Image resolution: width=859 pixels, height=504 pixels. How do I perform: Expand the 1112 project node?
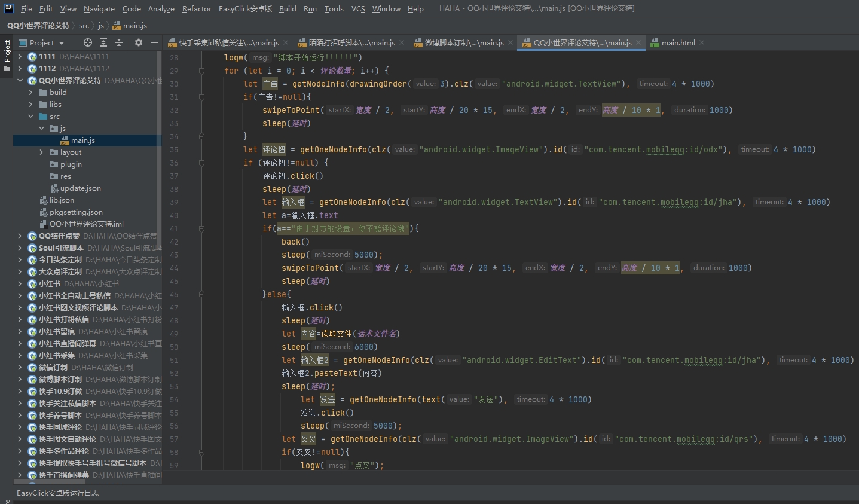20,69
